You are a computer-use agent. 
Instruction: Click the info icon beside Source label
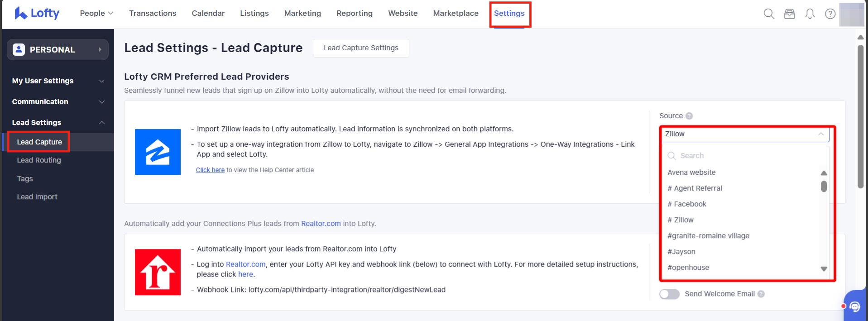(x=689, y=116)
